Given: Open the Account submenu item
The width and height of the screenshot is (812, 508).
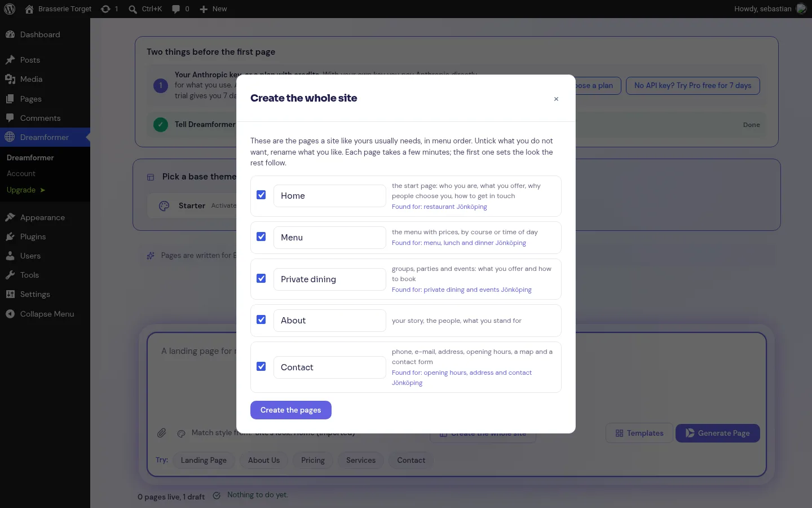Looking at the screenshot, I should pos(21,173).
